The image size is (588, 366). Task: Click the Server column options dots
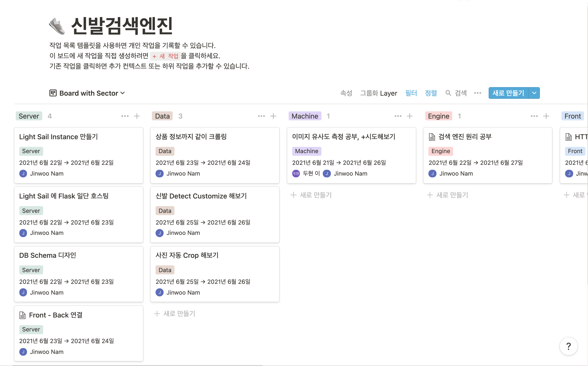point(125,116)
